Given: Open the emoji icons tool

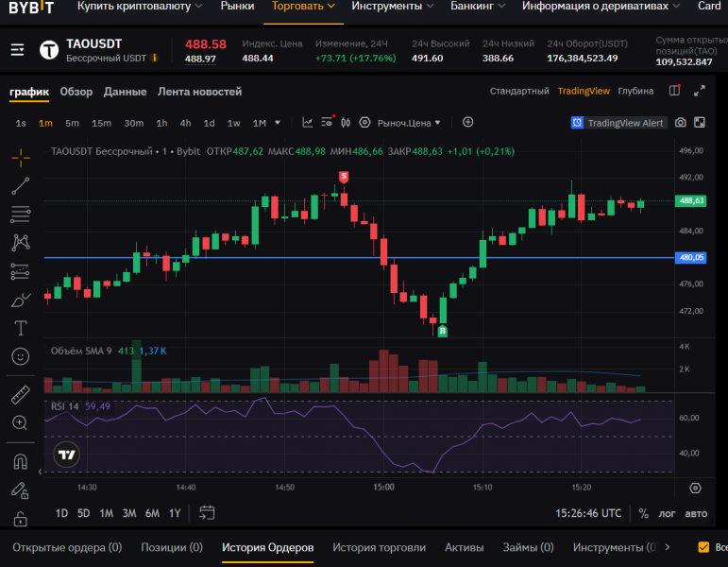Looking at the screenshot, I should 21,356.
